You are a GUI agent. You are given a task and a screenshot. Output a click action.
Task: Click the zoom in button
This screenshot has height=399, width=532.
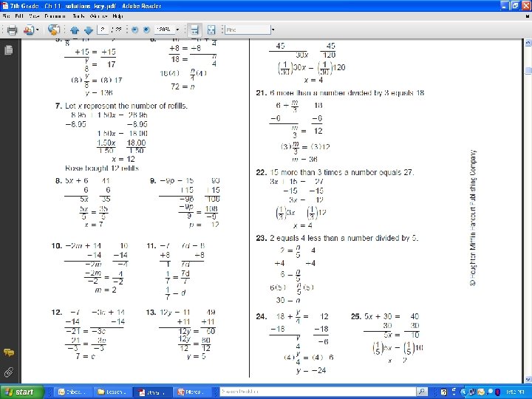point(146,30)
